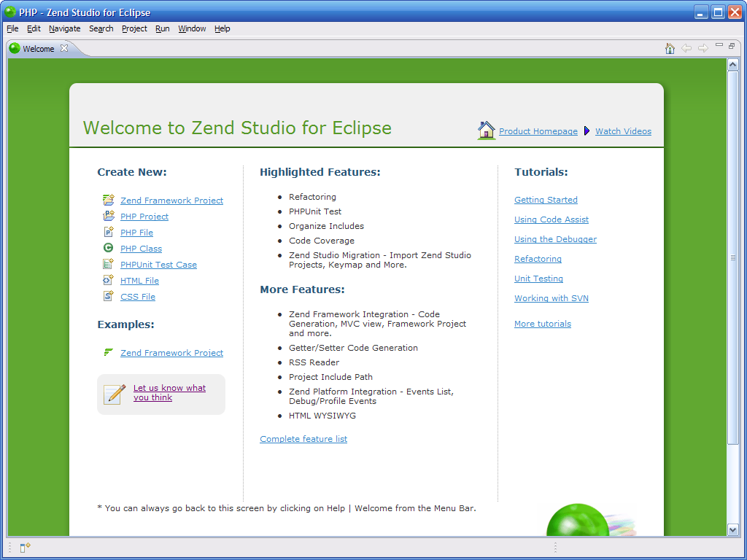This screenshot has height=560, width=747.
Task: Minimize the Welcome view pane
Action: coord(719,45)
